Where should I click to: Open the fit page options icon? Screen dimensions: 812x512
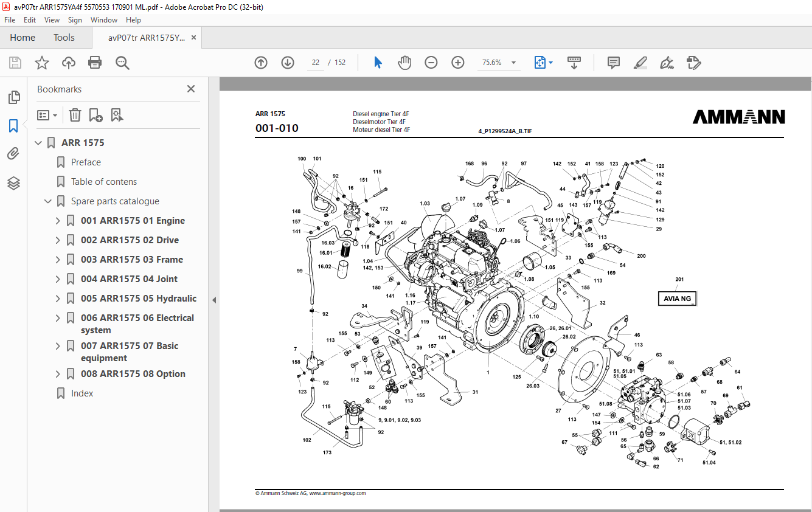[540, 63]
